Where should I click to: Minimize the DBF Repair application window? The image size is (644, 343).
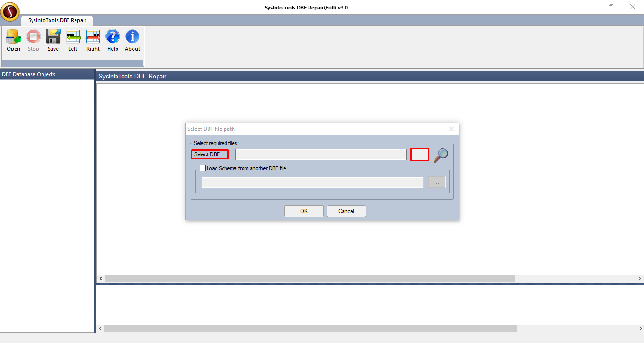(x=590, y=7)
